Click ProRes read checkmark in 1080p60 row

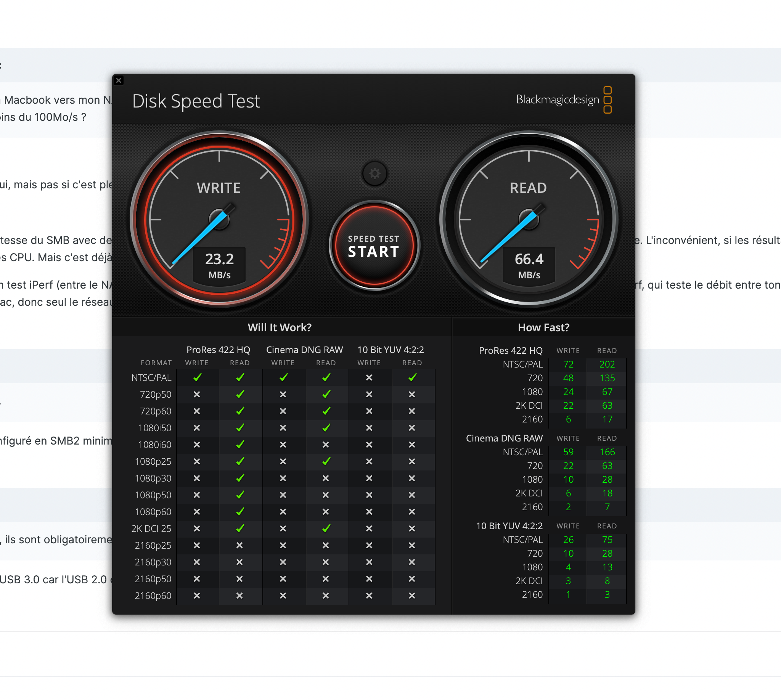pos(240,512)
